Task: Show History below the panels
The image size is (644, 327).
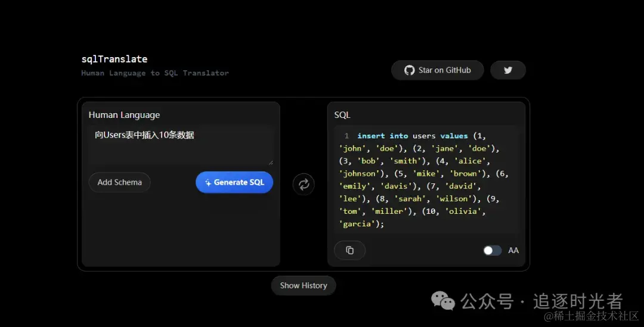Action: (x=304, y=285)
